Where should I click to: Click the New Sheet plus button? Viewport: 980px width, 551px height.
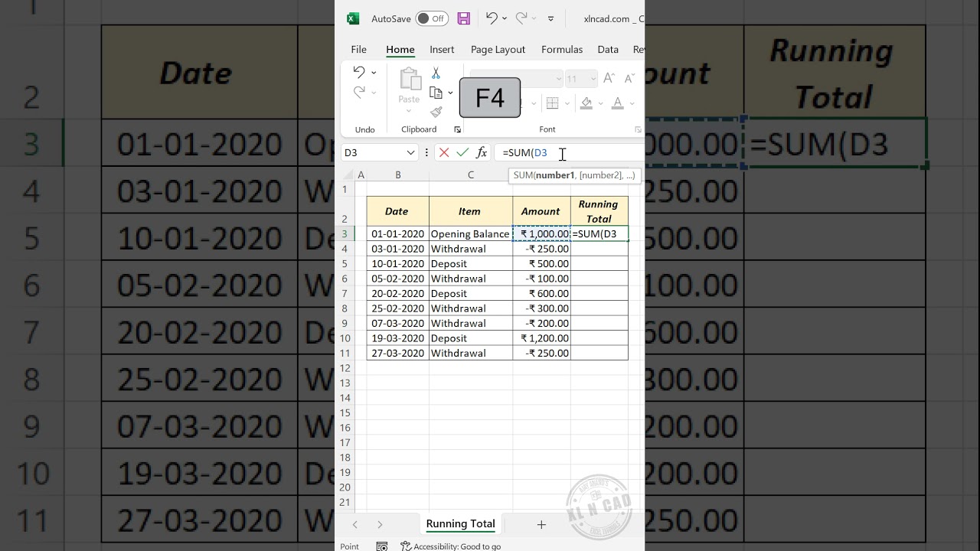541,524
